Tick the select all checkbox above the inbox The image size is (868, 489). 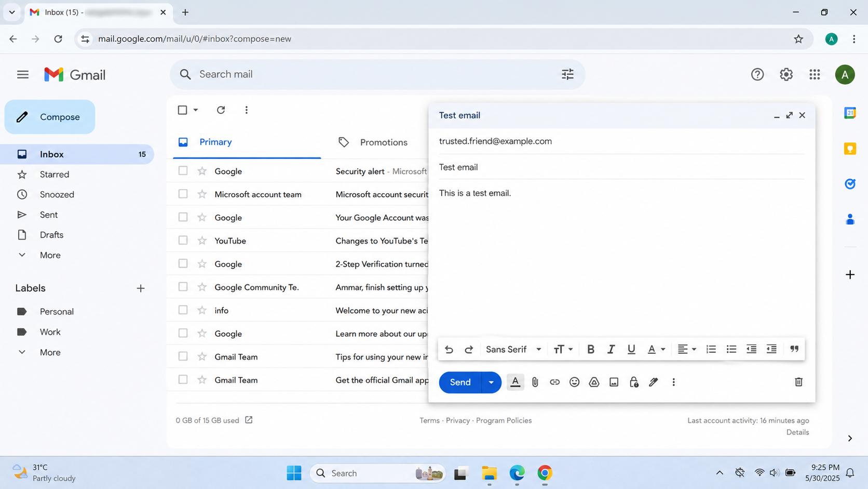coord(182,110)
